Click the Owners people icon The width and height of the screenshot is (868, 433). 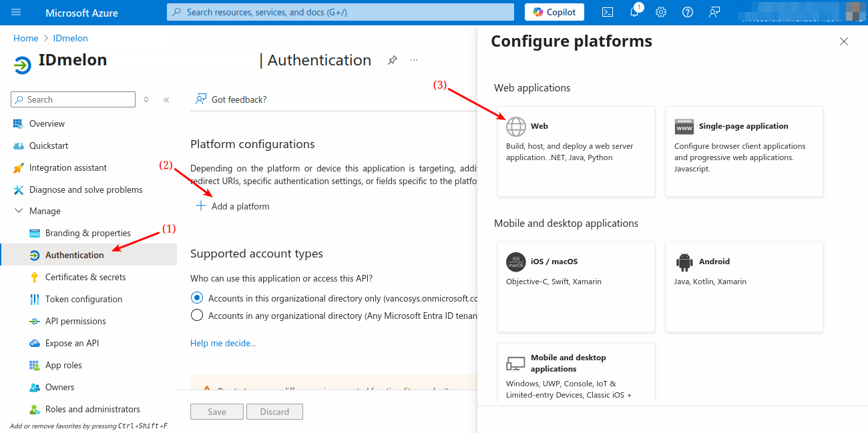coord(34,387)
